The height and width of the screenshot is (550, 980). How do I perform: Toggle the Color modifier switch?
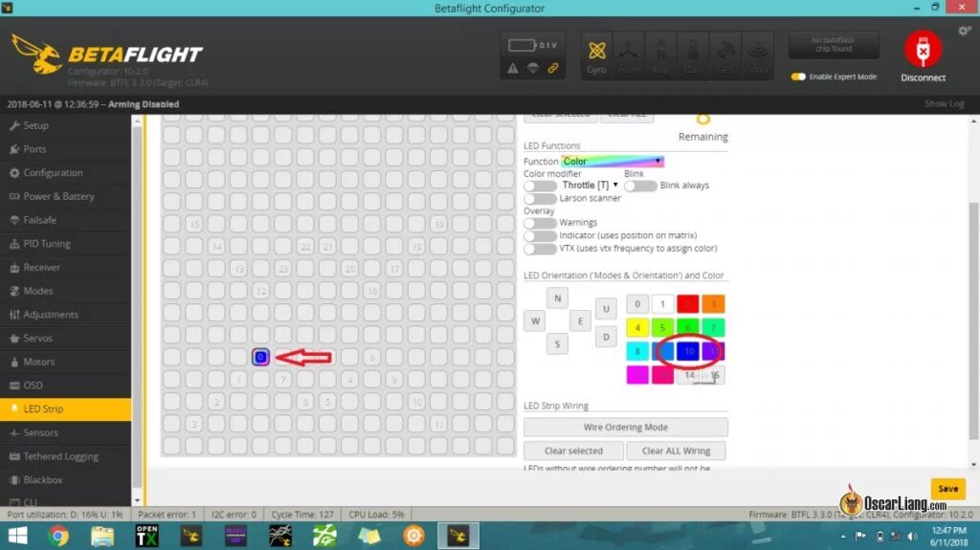pyautogui.click(x=540, y=186)
